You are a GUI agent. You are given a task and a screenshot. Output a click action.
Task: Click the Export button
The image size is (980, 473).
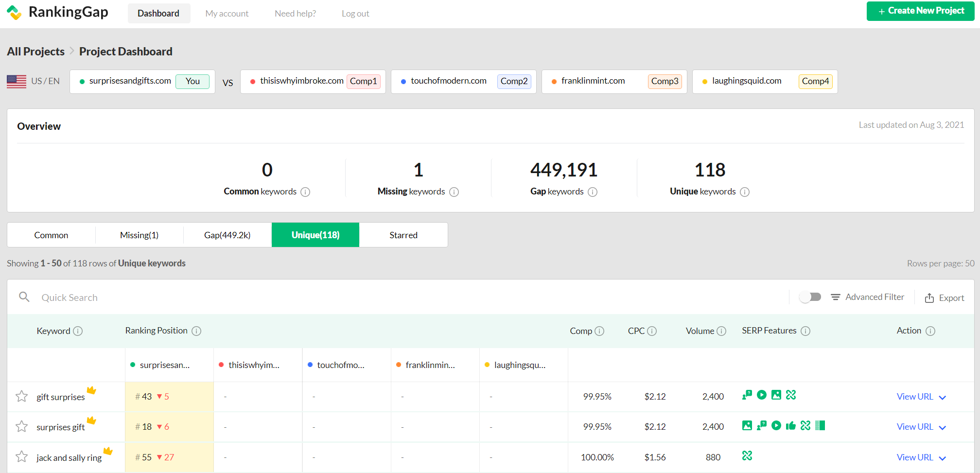tap(945, 298)
